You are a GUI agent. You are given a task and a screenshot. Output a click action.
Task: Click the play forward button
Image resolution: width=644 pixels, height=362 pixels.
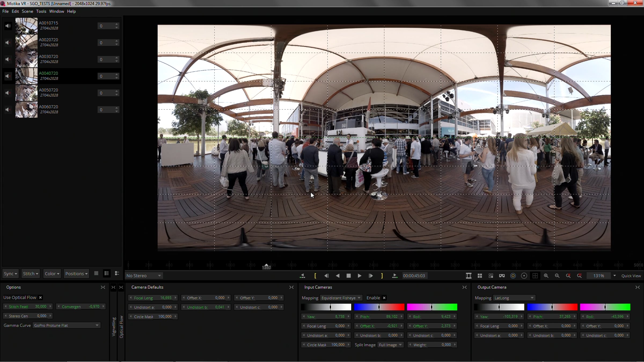(360, 276)
